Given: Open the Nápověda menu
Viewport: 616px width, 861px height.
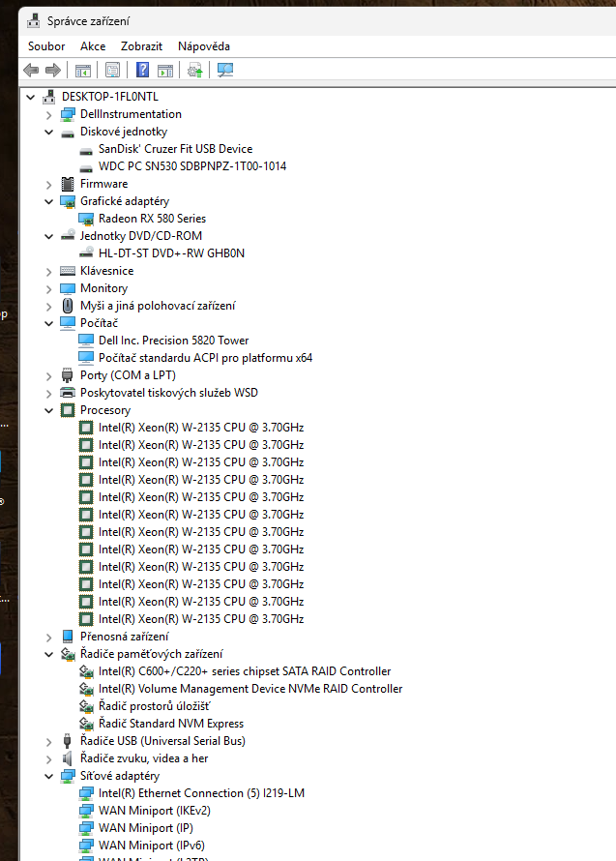Looking at the screenshot, I should [204, 46].
